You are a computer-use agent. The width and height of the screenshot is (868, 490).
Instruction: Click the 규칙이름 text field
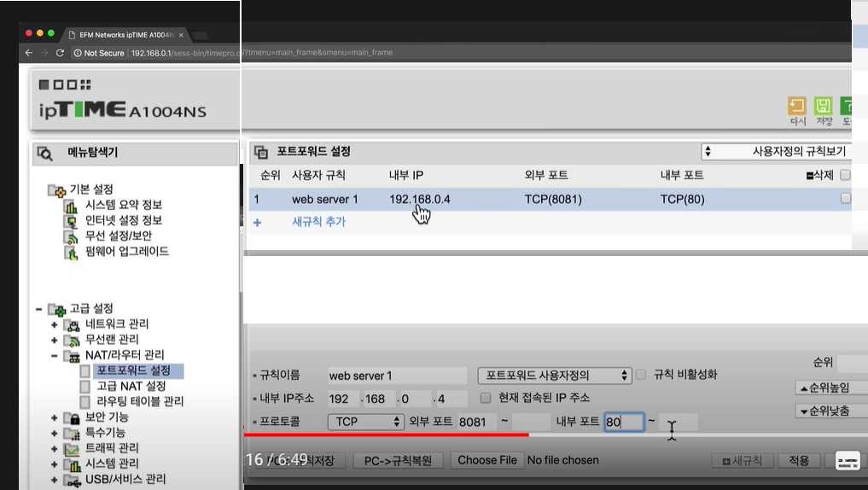[x=396, y=376]
